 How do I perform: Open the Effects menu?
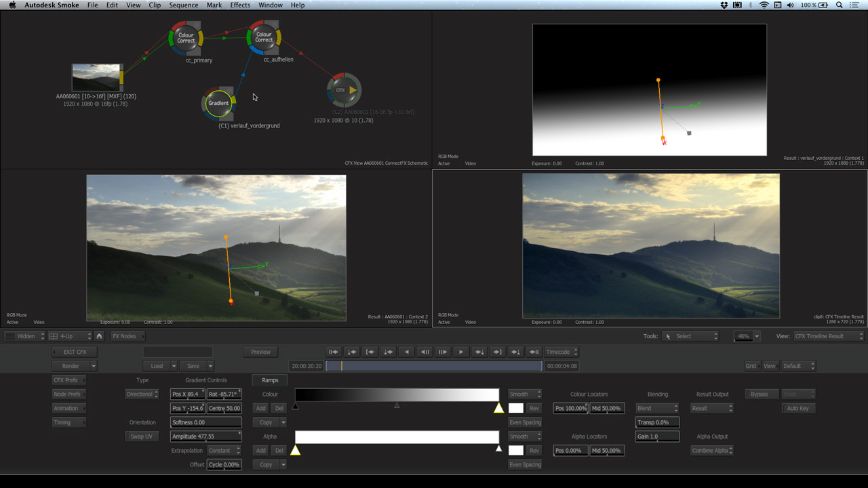(x=240, y=5)
